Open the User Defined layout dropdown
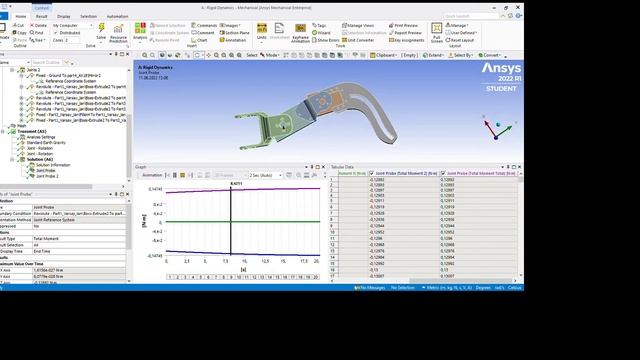The height and width of the screenshot is (360, 640). [x=461, y=33]
